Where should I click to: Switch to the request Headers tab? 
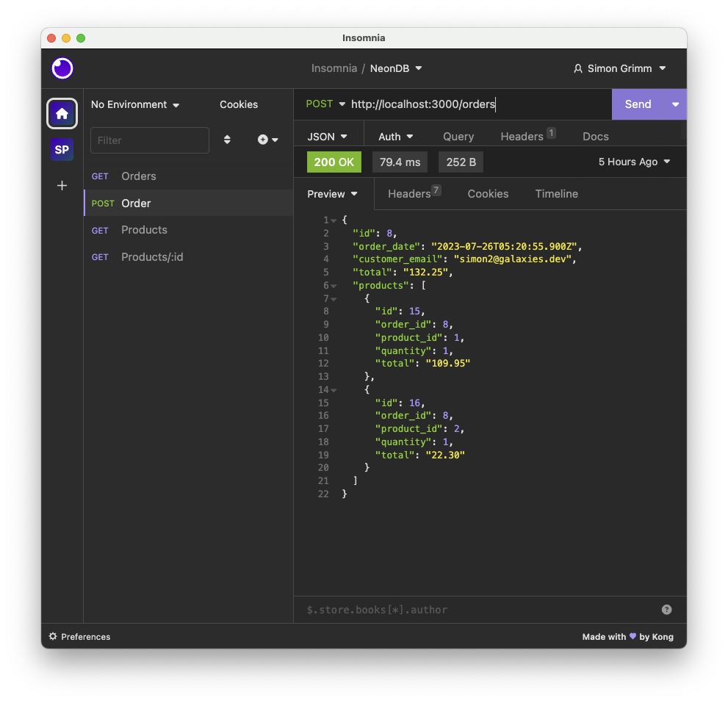[x=527, y=136]
